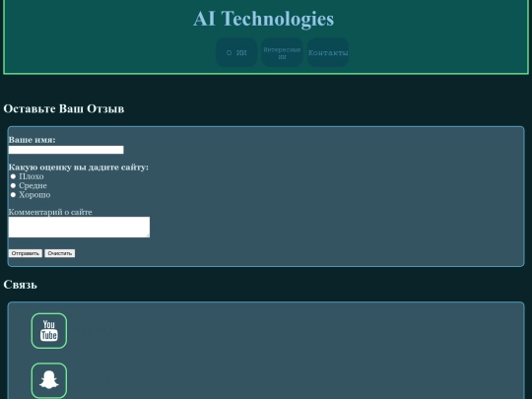Click the "Ваше имя:" field label
Image resolution: width=532 pixels, height=399 pixels.
point(32,140)
